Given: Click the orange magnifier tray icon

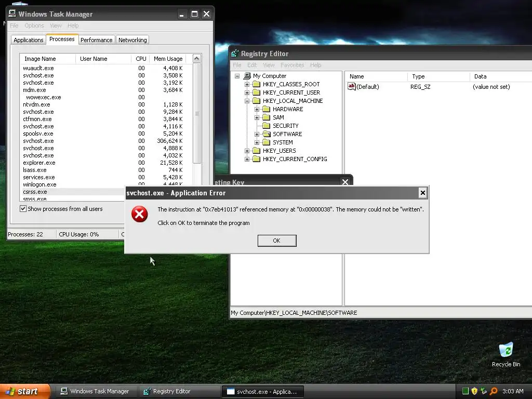Looking at the screenshot, I should coord(494,391).
